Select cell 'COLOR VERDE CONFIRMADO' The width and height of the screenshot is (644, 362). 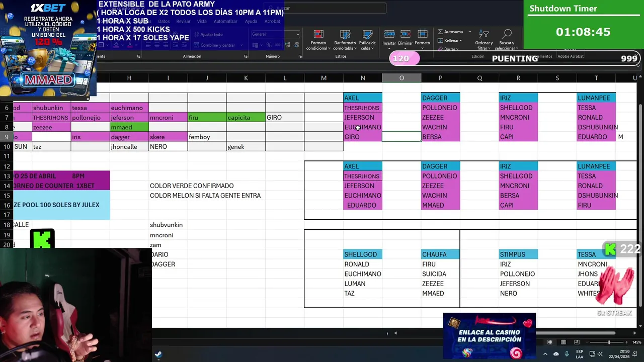[x=192, y=186]
